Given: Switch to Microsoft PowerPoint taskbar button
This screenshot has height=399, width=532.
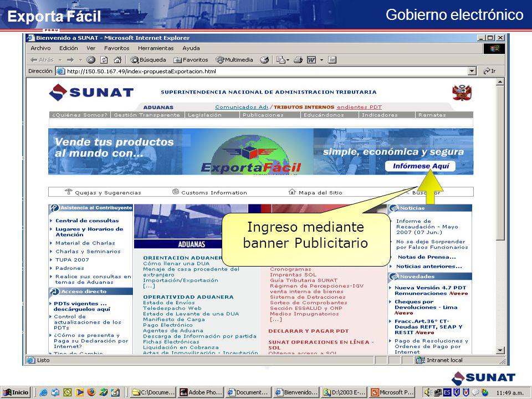Looking at the screenshot, I should 392,392.
